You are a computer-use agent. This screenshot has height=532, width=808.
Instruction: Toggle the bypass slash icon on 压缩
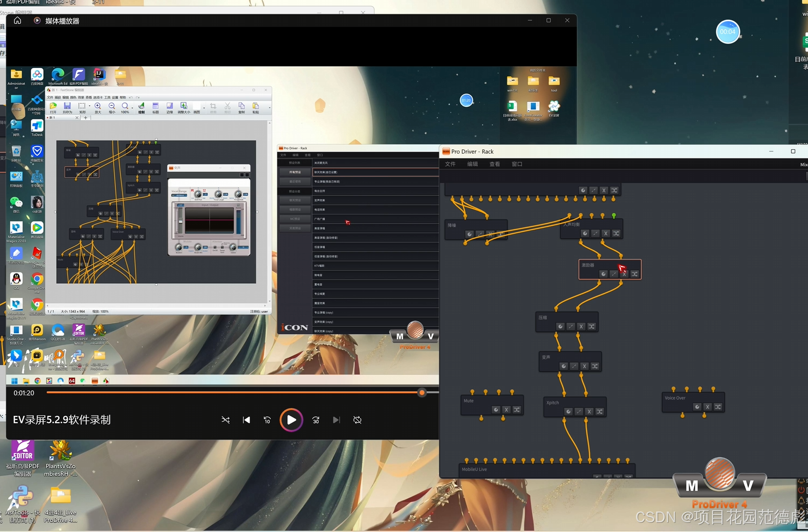pyautogui.click(x=571, y=326)
